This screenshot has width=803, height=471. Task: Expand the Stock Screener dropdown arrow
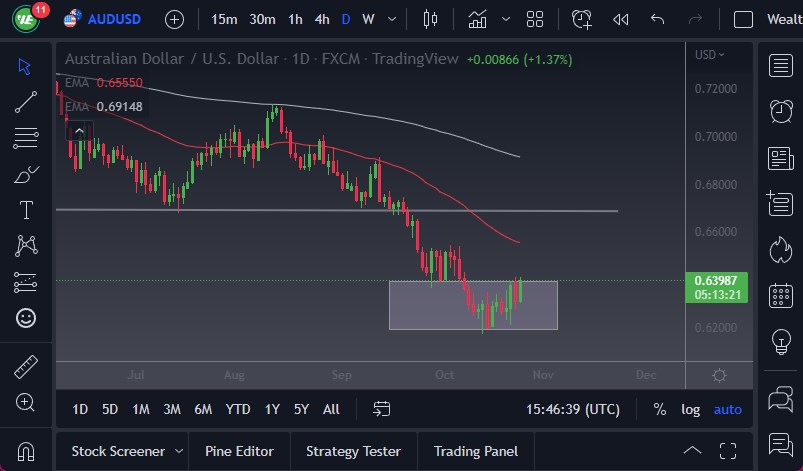point(178,451)
